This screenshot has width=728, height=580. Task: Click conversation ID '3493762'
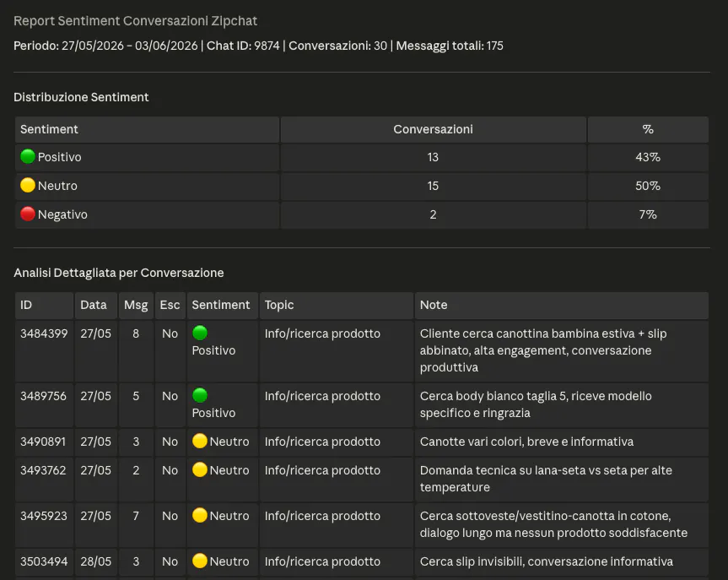tap(43, 471)
